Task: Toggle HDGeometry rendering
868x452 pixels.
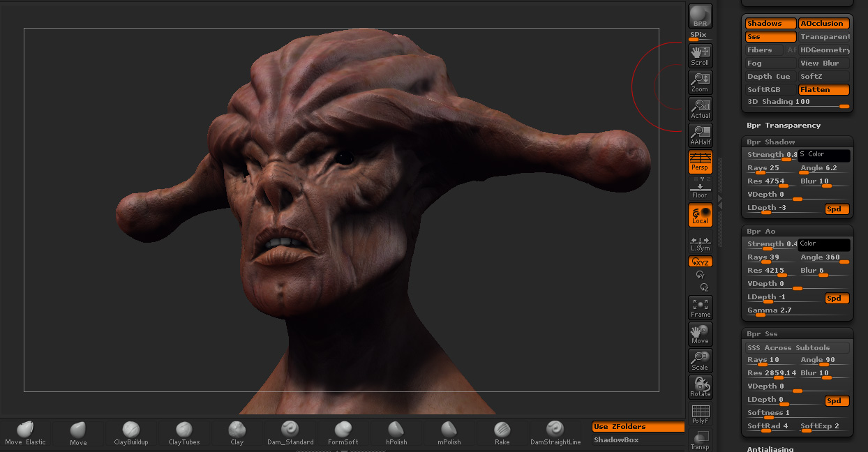Action: pos(824,50)
